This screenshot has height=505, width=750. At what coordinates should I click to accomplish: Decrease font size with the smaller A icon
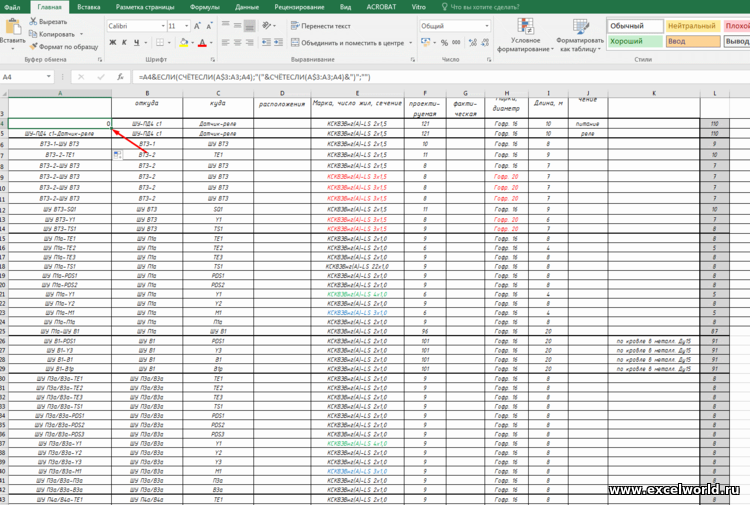click(209, 26)
